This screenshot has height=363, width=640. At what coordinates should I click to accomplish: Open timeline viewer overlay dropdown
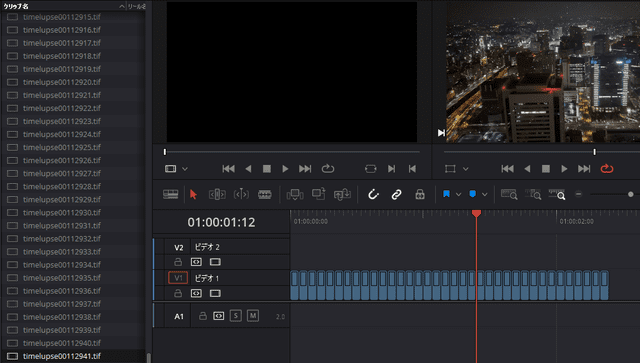[465, 169]
